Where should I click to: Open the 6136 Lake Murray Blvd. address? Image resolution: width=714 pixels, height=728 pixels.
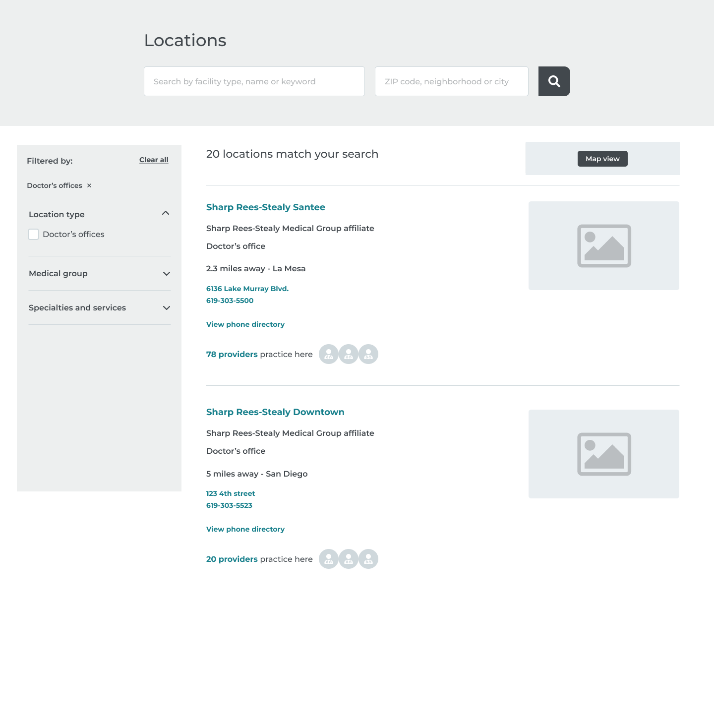[247, 289]
